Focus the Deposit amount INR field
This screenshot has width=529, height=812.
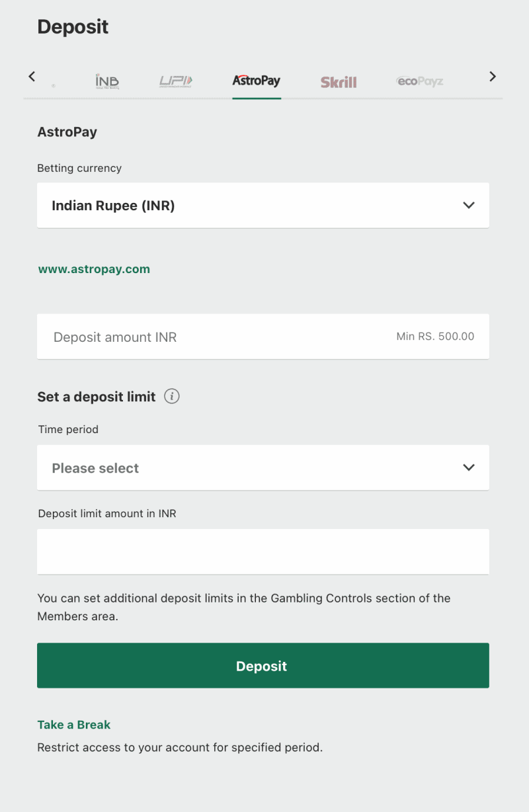pos(198,337)
